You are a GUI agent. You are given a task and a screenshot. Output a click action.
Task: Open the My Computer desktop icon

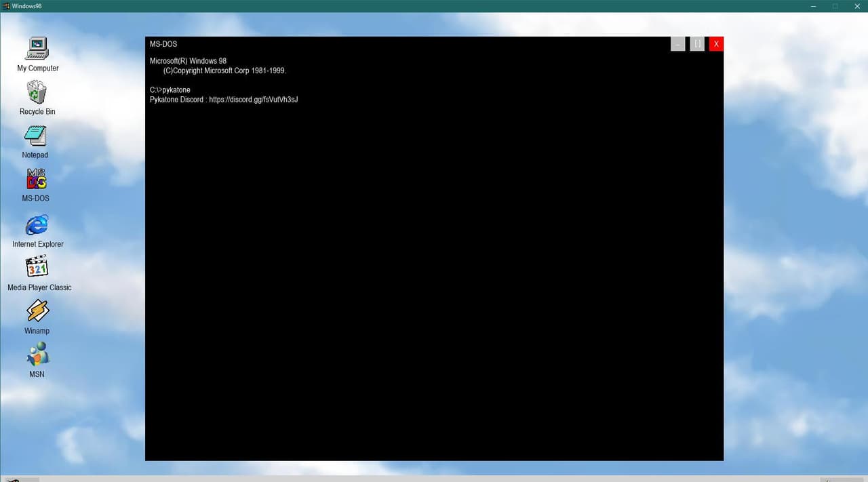click(x=37, y=49)
